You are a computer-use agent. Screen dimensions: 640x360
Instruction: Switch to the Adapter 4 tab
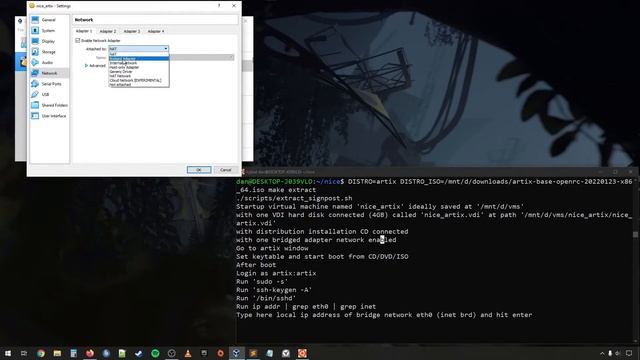click(156, 31)
